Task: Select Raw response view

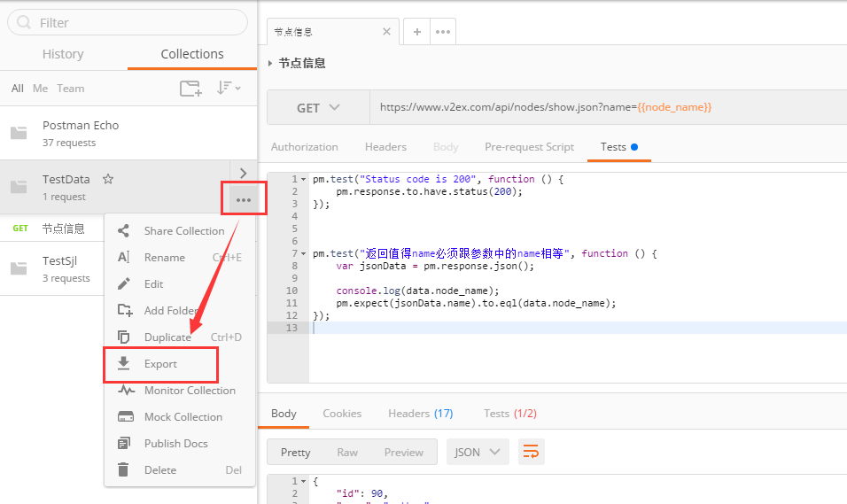Action: coord(346,452)
